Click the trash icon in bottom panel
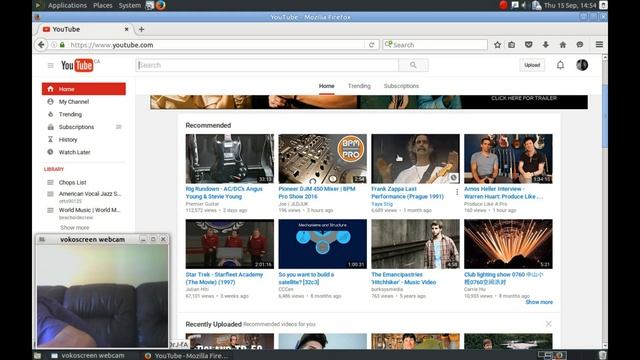 [602, 355]
